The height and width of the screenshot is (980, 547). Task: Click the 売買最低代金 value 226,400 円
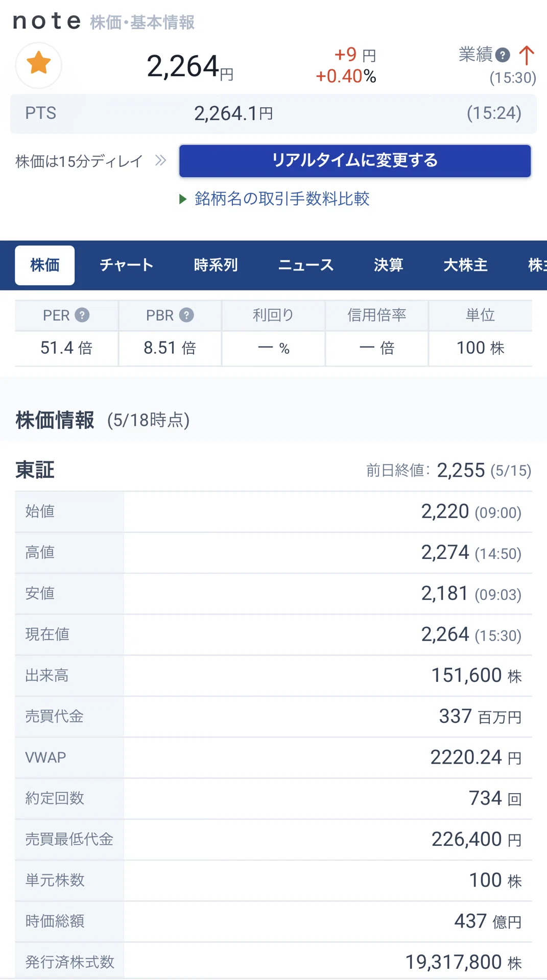pos(477,840)
